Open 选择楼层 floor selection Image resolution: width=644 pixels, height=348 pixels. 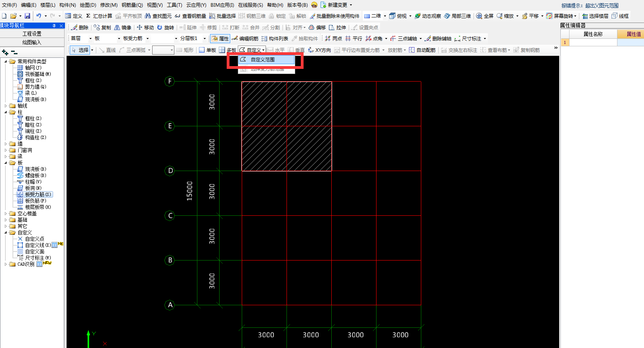(x=595, y=16)
